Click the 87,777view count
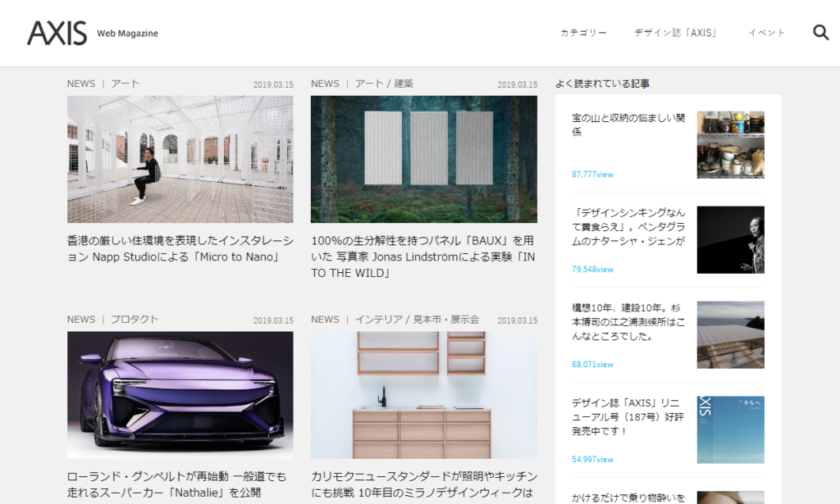 (x=592, y=175)
